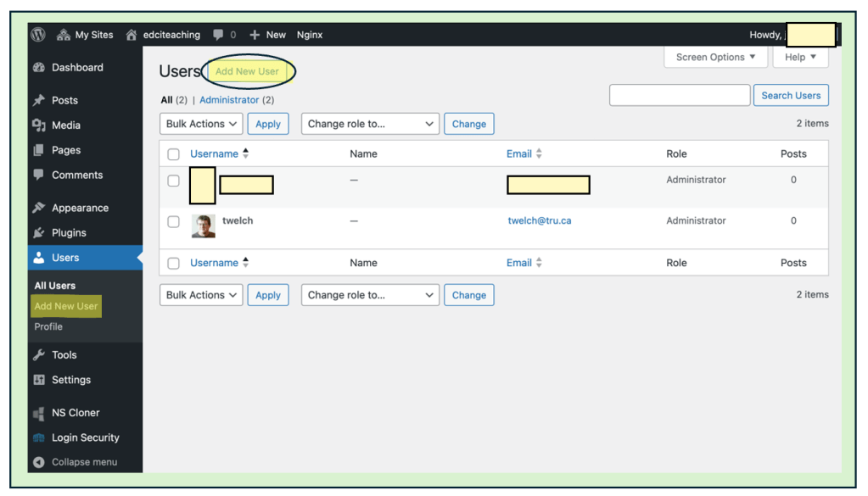Select Add New User in Users submenu
868x496 pixels.
coord(66,306)
